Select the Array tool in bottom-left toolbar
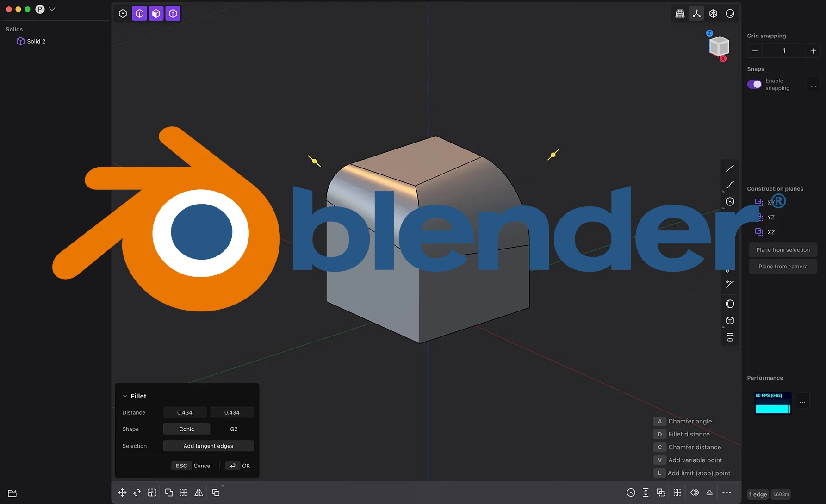The width and height of the screenshot is (826, 504). (184, 492)
